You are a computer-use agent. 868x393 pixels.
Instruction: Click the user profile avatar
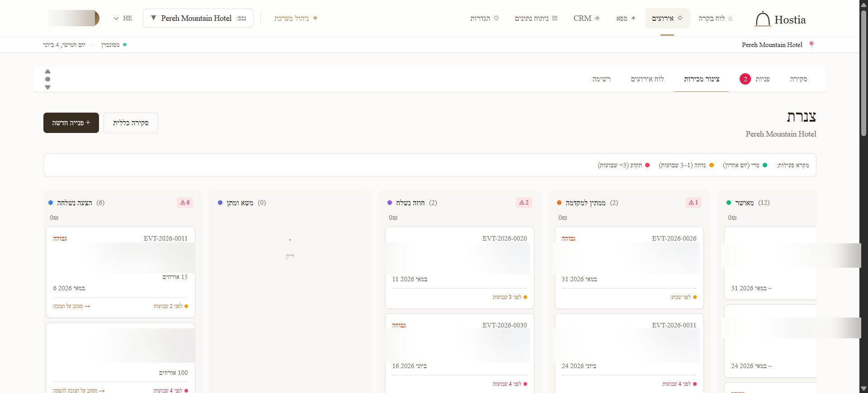(74, 18)
